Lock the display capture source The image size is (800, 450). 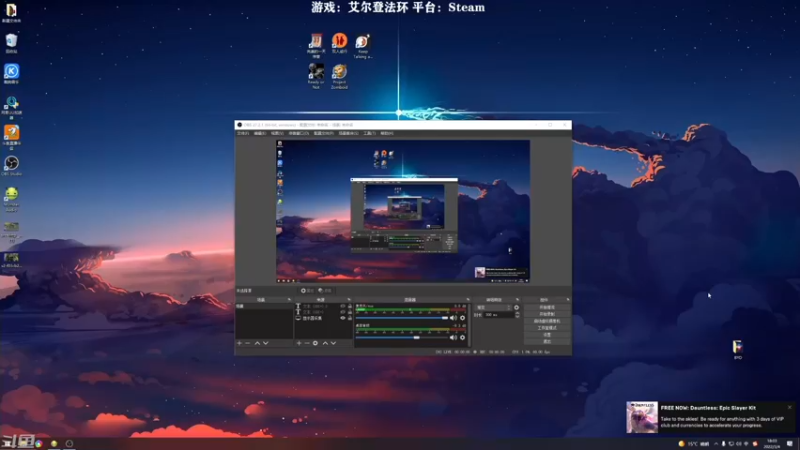tap(349, 318)
